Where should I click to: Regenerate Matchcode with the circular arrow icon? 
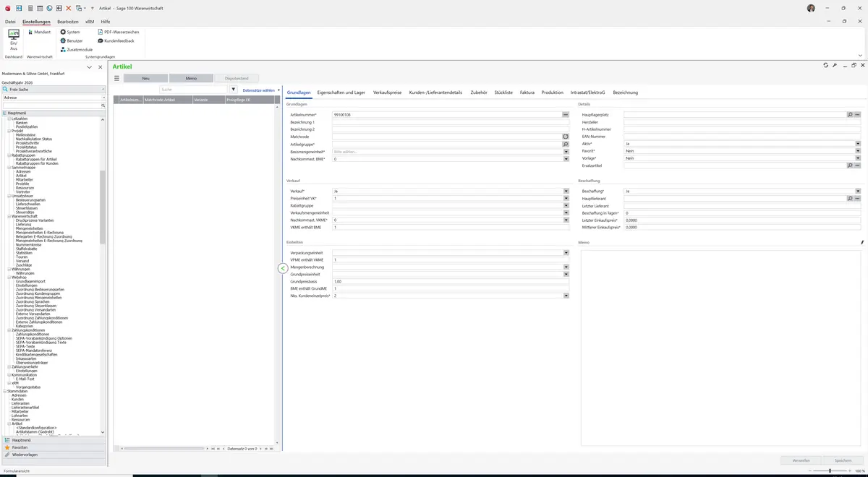(566, 137)
